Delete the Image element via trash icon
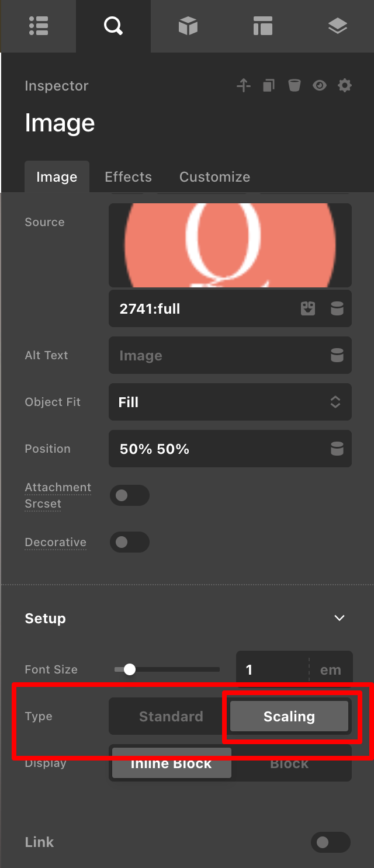The width and height of the screenshot is (374, 868). [294, 86]
